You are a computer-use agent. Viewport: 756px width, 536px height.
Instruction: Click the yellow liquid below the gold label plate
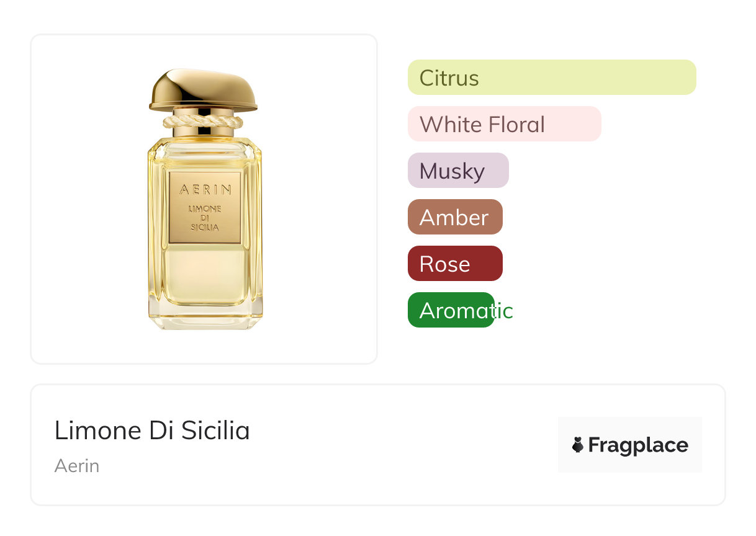pyautogui.click(x=205, y=273)
